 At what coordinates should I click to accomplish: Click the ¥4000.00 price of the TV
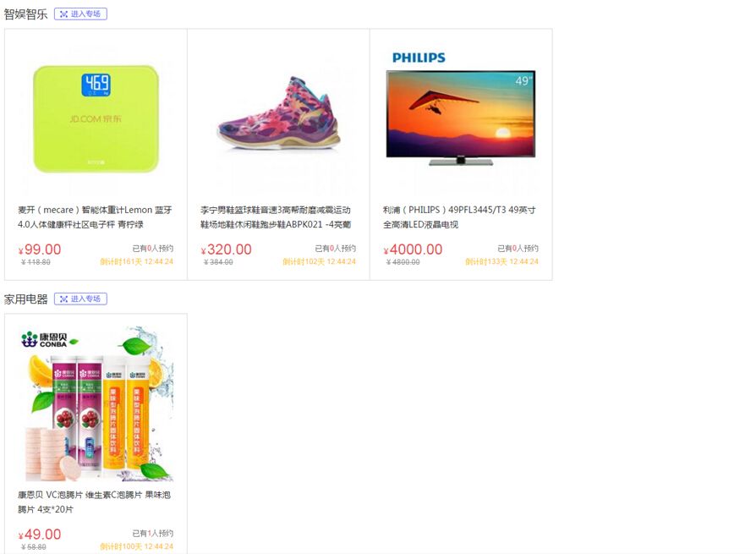pyautogui.click(x=413, y=250)
